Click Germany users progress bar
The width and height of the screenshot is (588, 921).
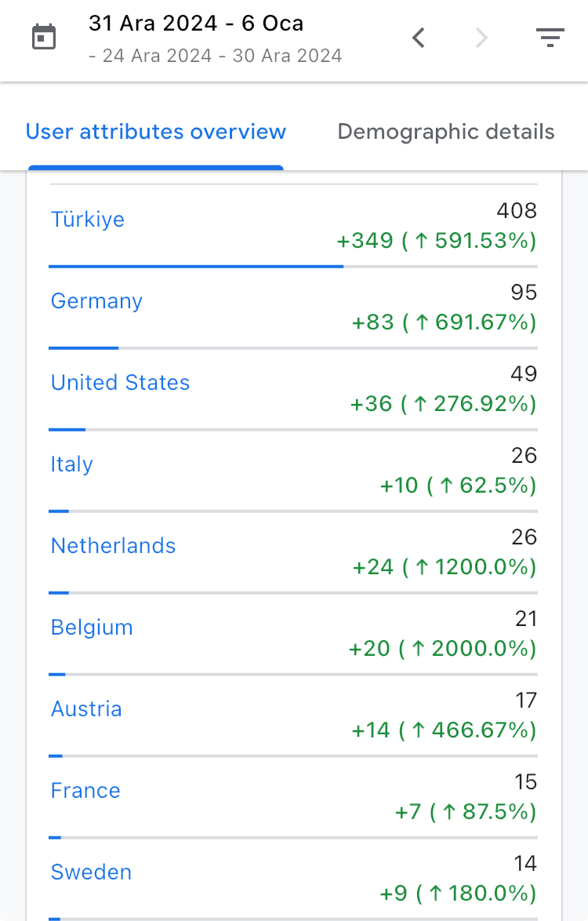(x=293, y=348)
